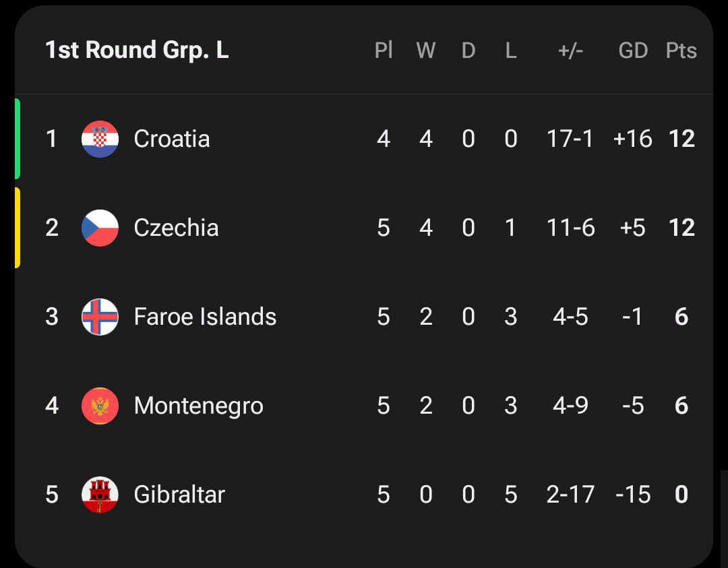The height and width of the screenshot is (568, 728).
Task: Select the Montenegro team name
Action: pos(198,406)
